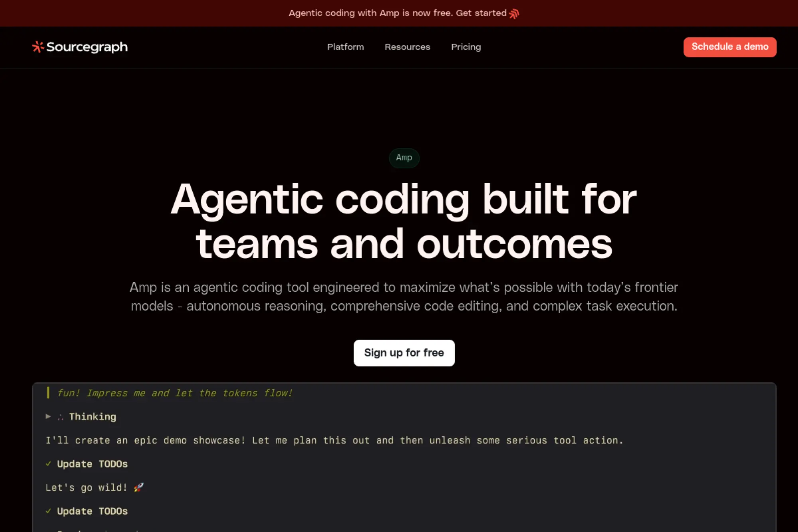
Task: Open the Platform navigation menu
Action: coord(345,47)
